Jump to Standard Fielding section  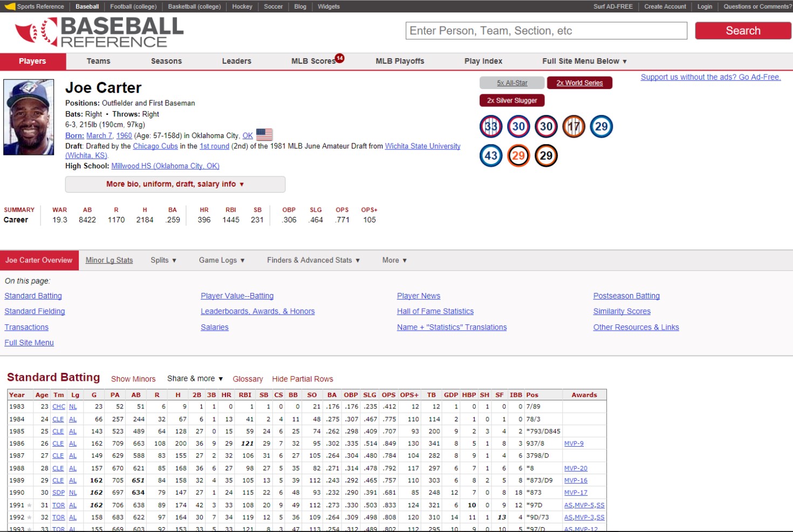tap(35, 311)
